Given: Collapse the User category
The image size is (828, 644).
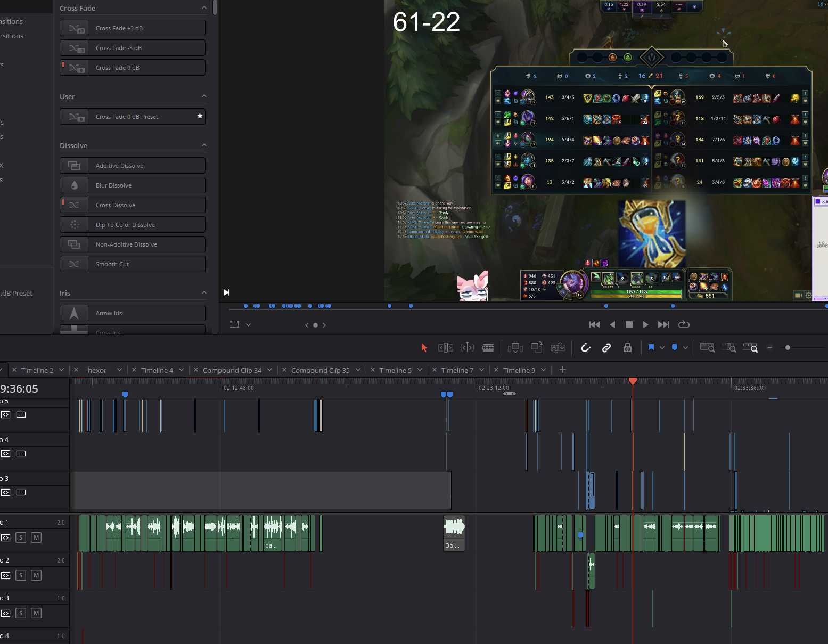Looking at the screenshot, I should pyautogui.click(x=204, y=96).
